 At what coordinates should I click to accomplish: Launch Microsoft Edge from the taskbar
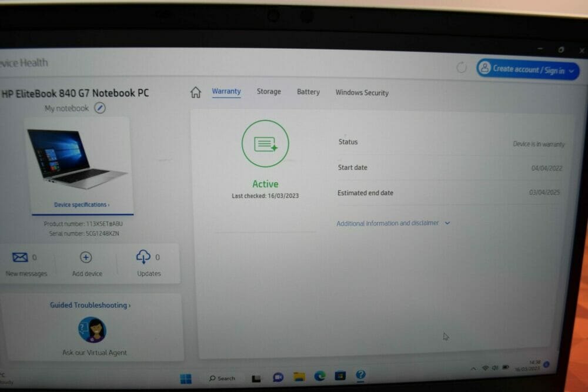[x=319, y=376]
